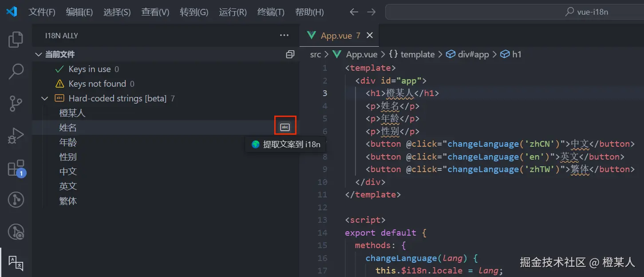Select 繁体 in hard-coded strings list

[x=166, y=201]
